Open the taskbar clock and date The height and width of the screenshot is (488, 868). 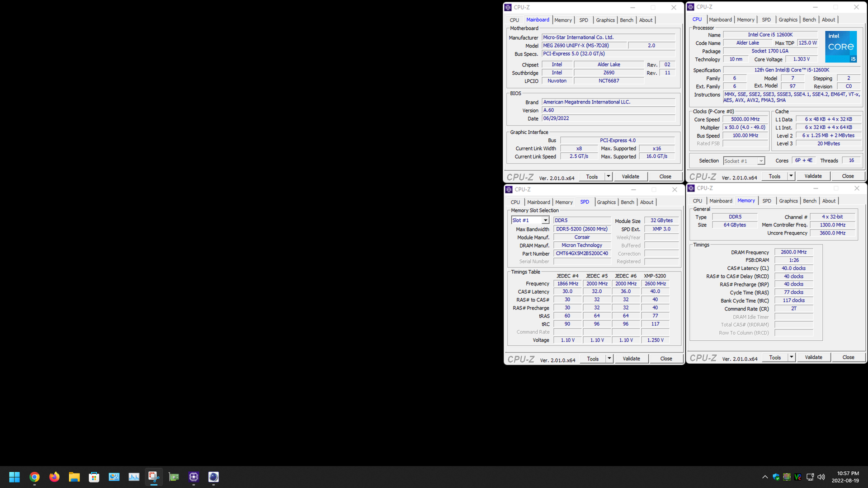pos(845,477)
